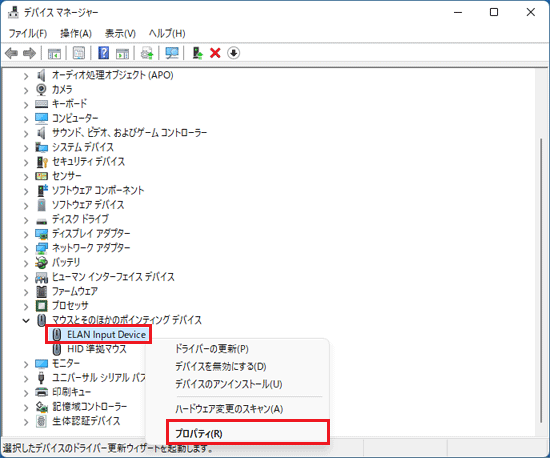Select the ファームウェア label text

(x=75, y=291)
